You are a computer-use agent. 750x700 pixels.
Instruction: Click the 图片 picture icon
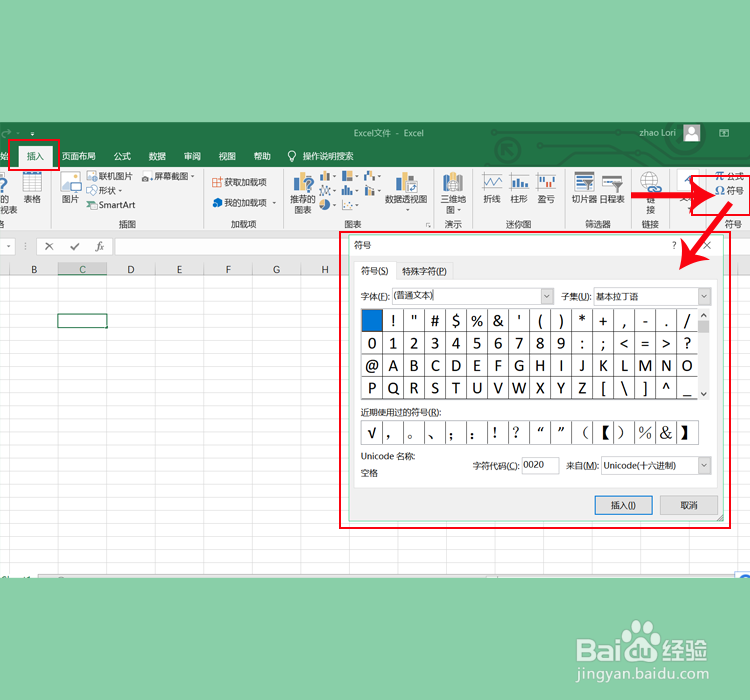pyautogui.click(x=70, y=188)
